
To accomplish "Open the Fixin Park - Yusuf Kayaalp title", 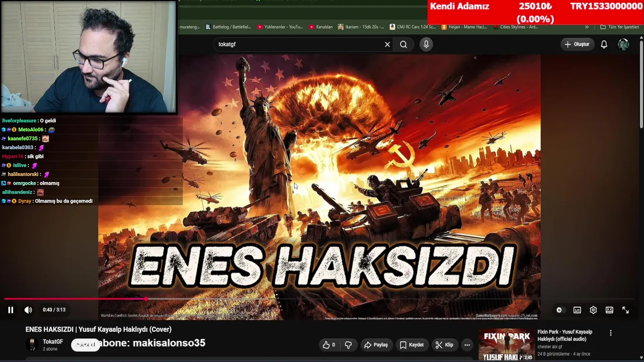I will pyautogui.click(x=565, y=335).
